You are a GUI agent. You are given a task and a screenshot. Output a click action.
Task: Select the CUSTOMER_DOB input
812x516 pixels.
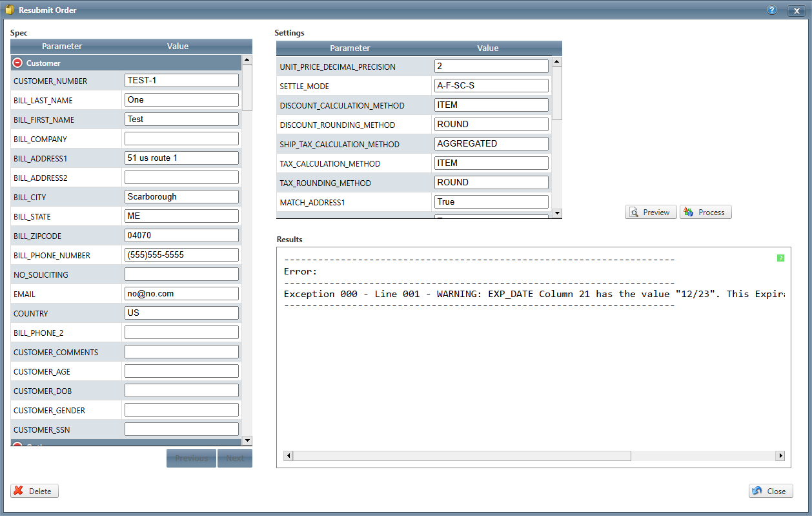point(181,390)
